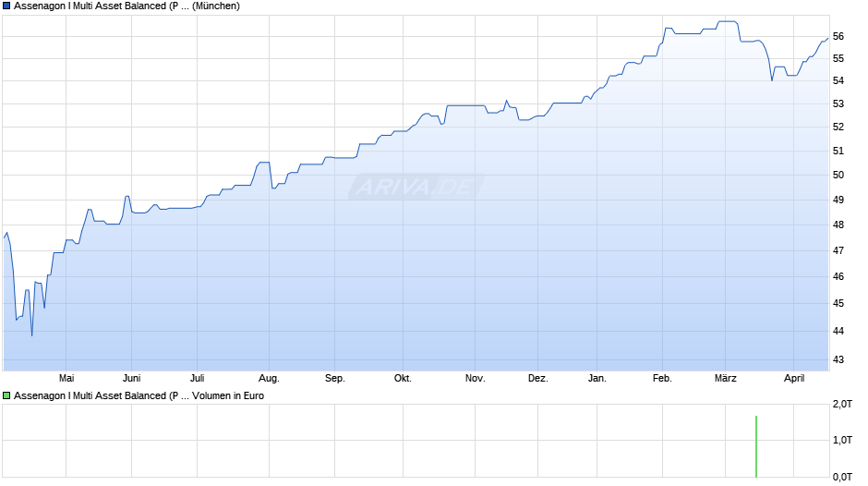Click the Juli month axis label
868x486 pixels.
(197, 378)
